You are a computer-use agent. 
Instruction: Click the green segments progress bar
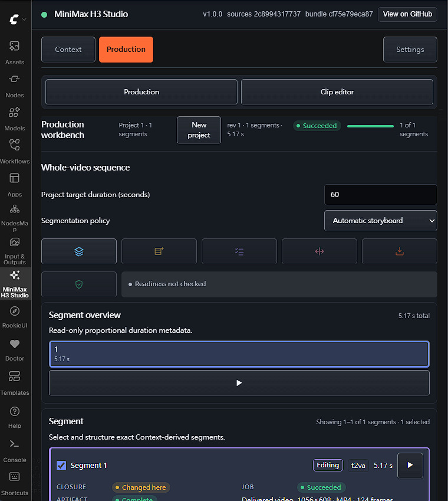pyautogui.click(x=370, y=126)
